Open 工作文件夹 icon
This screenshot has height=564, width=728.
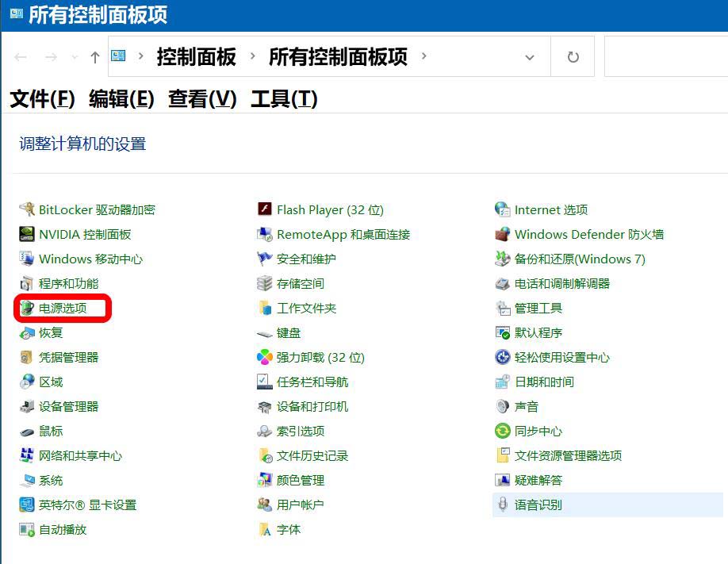tap(265, 308)
